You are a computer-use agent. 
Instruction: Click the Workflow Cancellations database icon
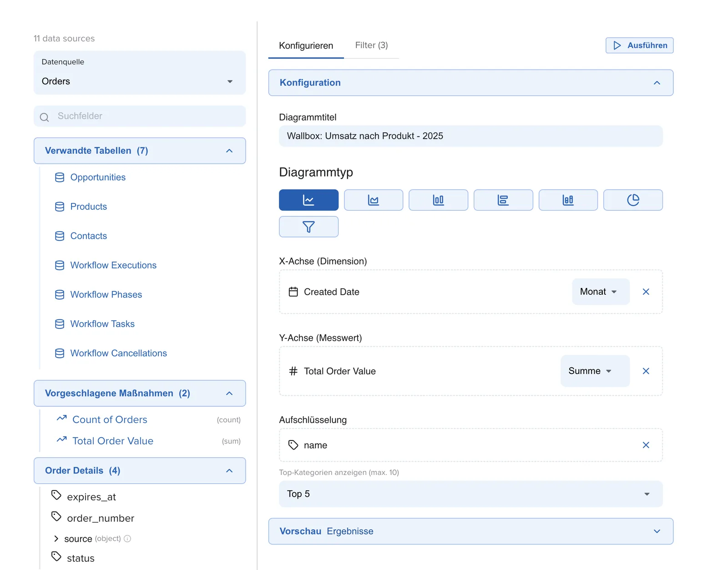(x=60, y=353)
